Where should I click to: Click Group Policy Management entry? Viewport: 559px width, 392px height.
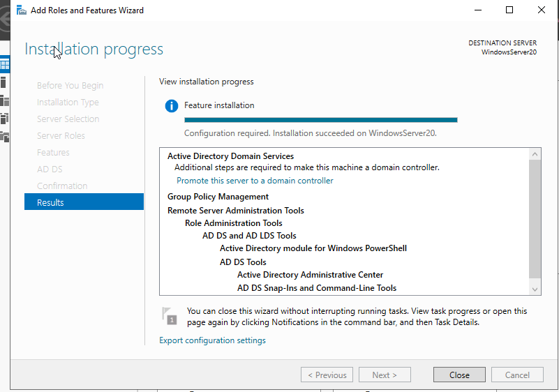[218, 197]
